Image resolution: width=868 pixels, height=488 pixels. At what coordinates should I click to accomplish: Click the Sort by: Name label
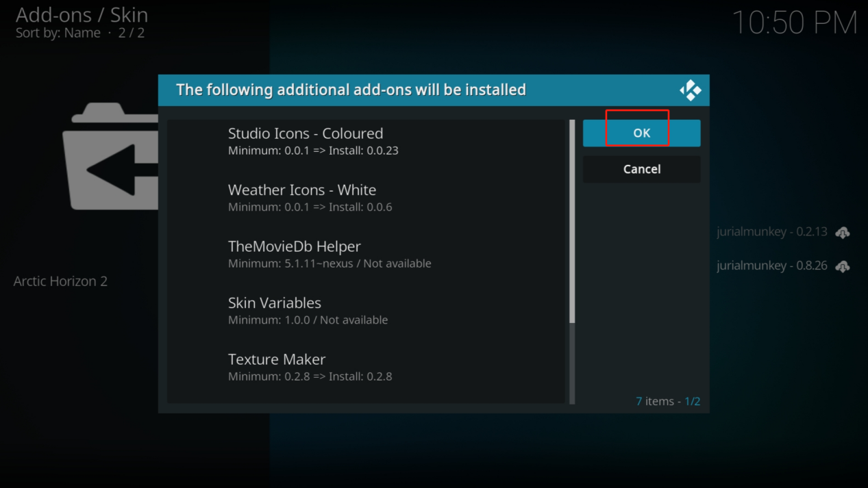[58, 33]
